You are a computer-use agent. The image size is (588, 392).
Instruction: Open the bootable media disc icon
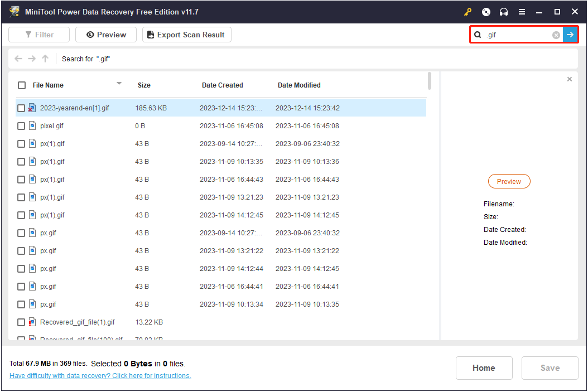(x=486, y=12)
